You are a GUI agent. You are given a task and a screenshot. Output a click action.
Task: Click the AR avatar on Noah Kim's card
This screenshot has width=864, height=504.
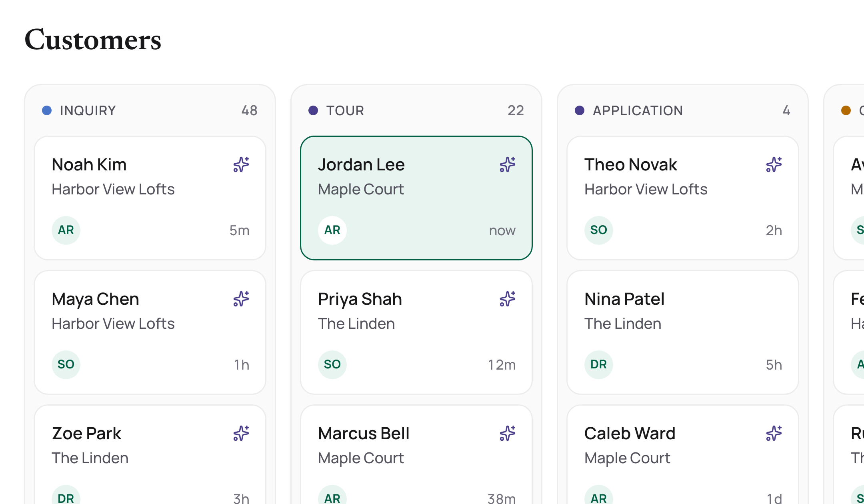(66, 230)
